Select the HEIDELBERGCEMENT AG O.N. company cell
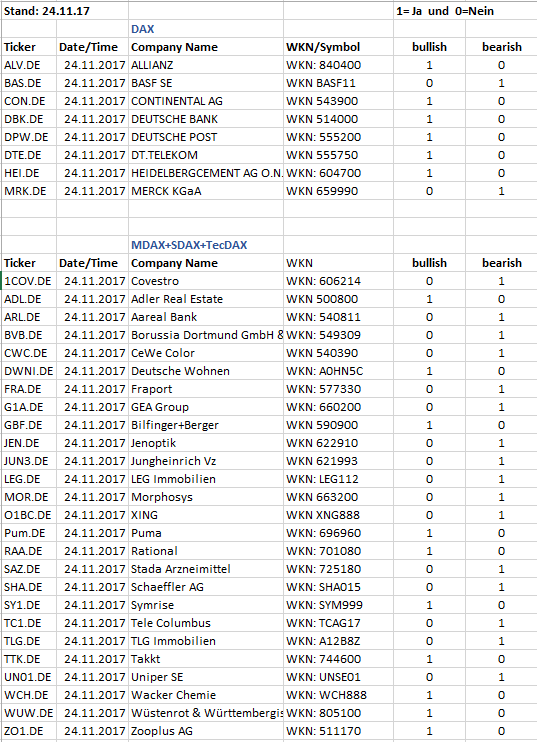The height and width of the screenshot is (742, 537). tap(206, 173)
